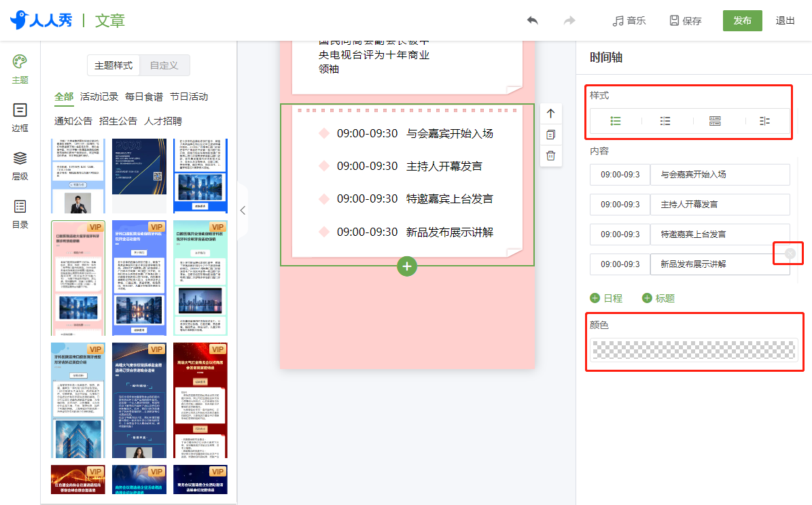Screen dimensions: 812x505
Task: Open the 主题 theme sidebar panel
Action: coord(20,69)
